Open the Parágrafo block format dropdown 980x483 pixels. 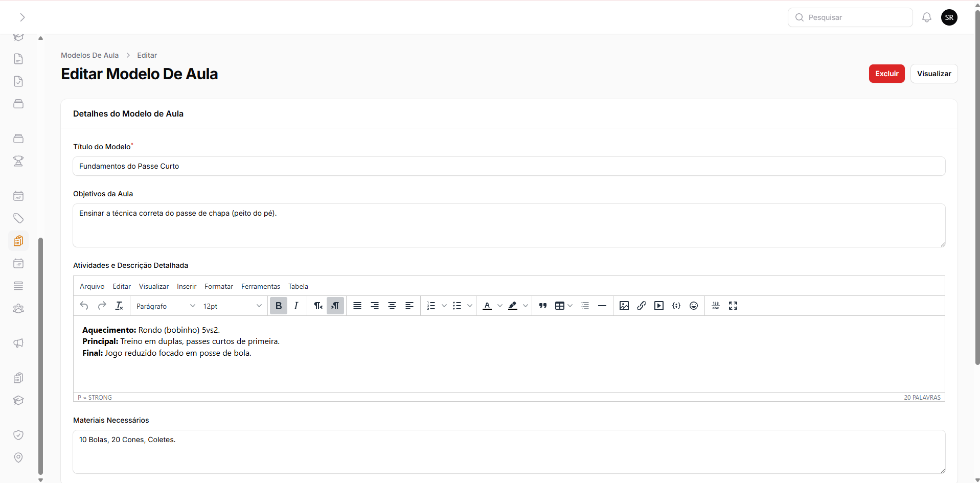click(165, 306)
